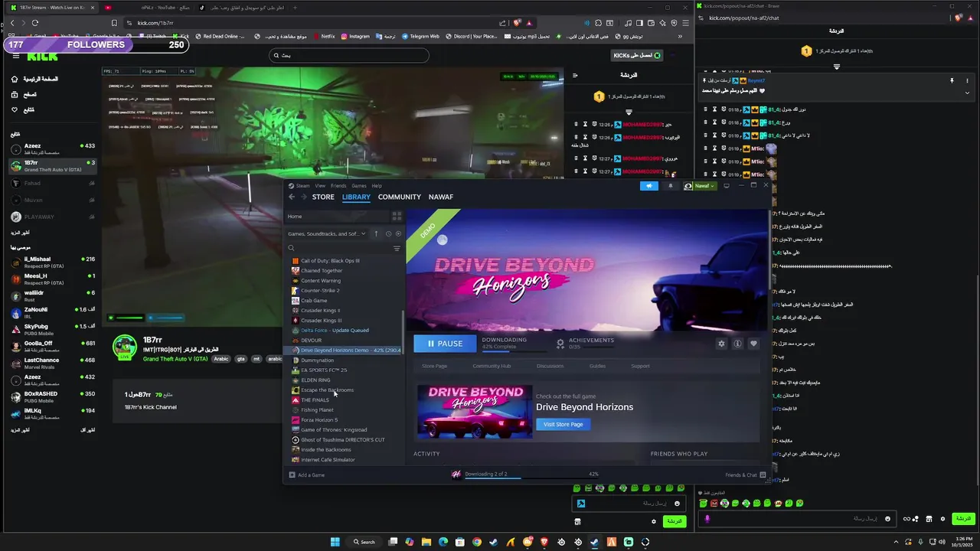Open Friends menu in Steam
The width and height of the screenshot is (980, 551).
(338, 186)
